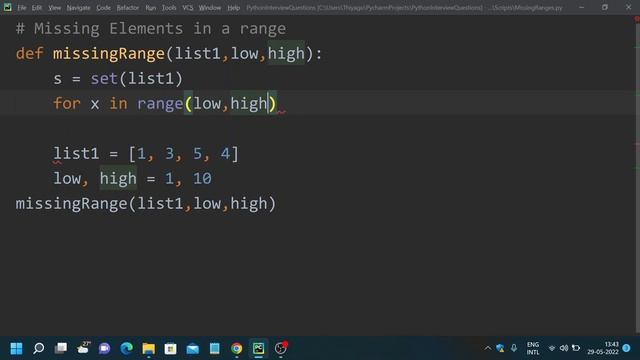640x360 pixels.
Task: Click the 'missingRange' function name in the def line
Action: pyautogui.click(x=109, y=53)
